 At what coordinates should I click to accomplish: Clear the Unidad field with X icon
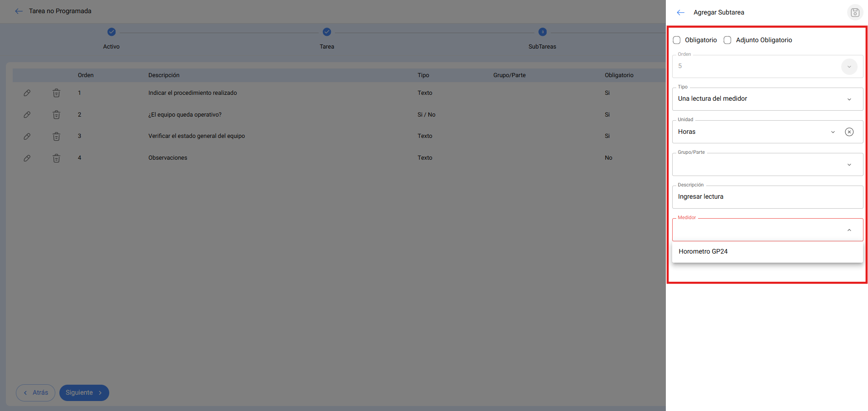(x=849, y=132)
